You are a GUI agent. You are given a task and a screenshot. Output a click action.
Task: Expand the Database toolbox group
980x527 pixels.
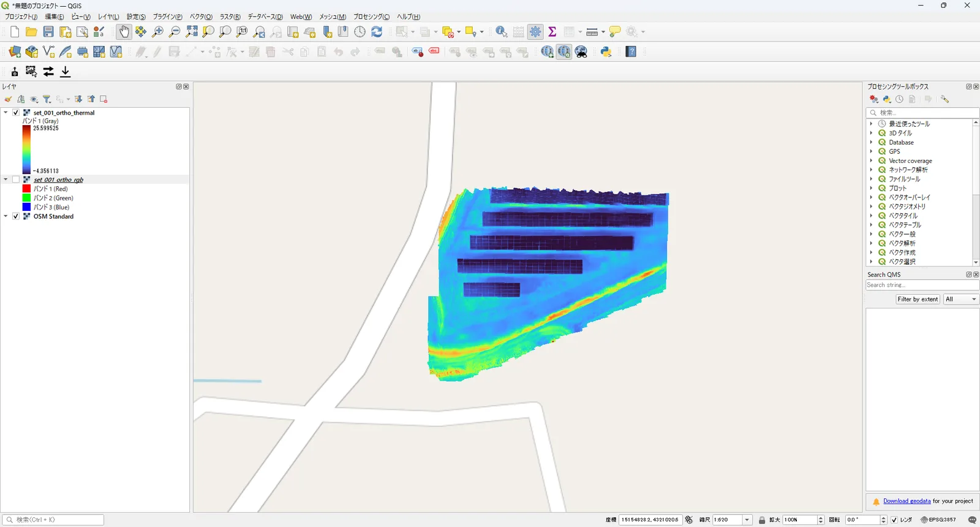[x=871, y=142]
